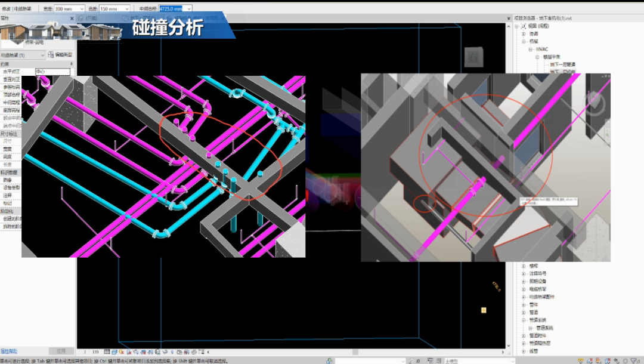The width and height of the screenshot is (644, 364).
Task: Click the filter icon in status bar
Action: 632,360
